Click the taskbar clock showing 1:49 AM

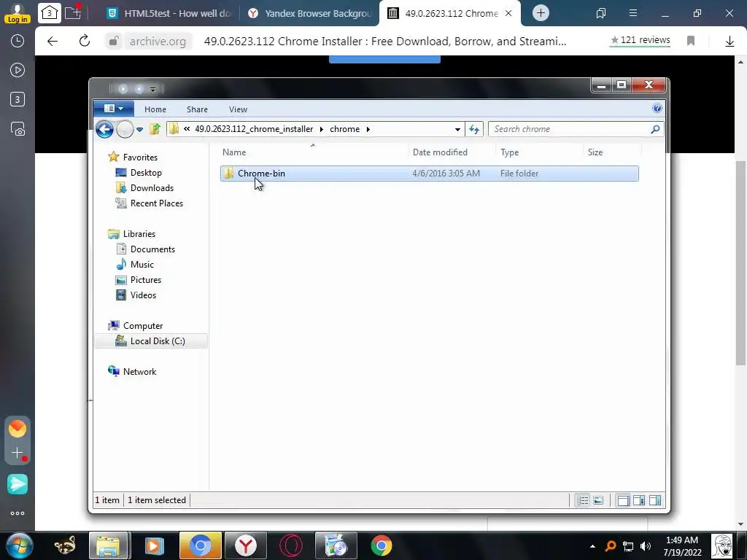pyautogui.click(x=682, y=546)
